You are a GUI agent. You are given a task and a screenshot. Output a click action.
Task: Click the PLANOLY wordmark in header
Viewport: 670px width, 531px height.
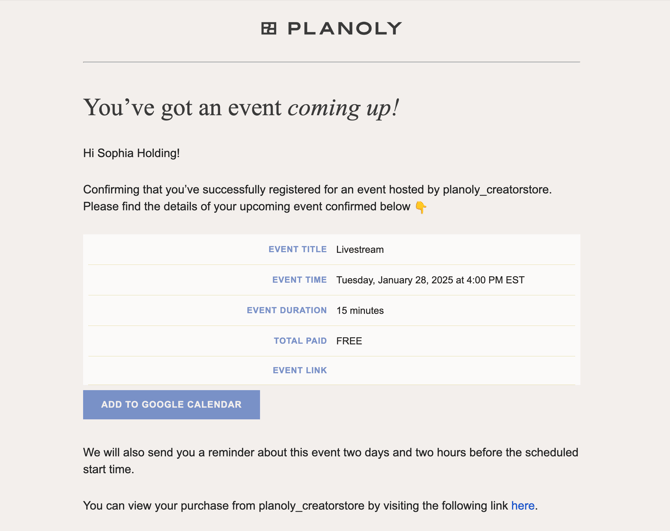(344, 29)
